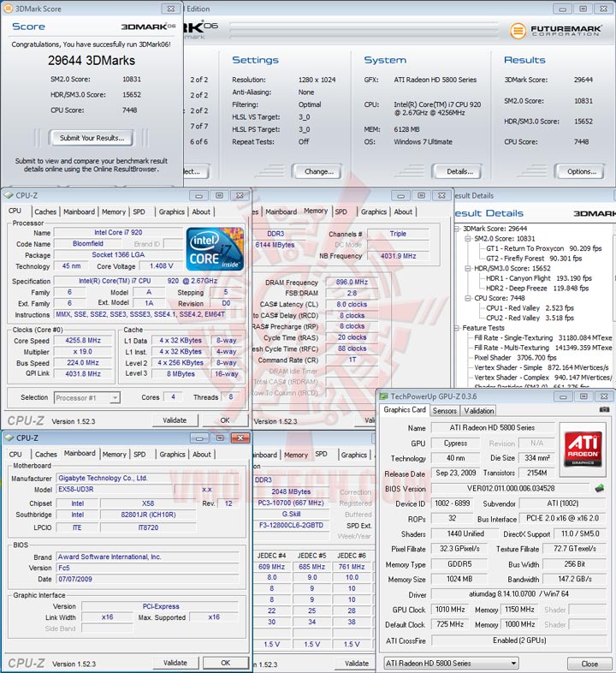Click the SPD part number F3-12800CL6-2GBTD

click(291, 525)
